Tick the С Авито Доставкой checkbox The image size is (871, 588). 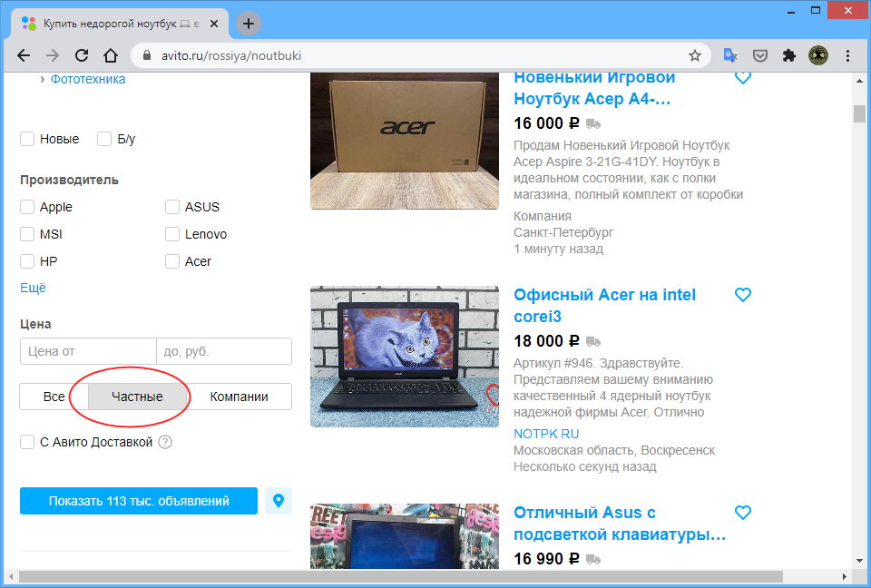tap(28, 442)
